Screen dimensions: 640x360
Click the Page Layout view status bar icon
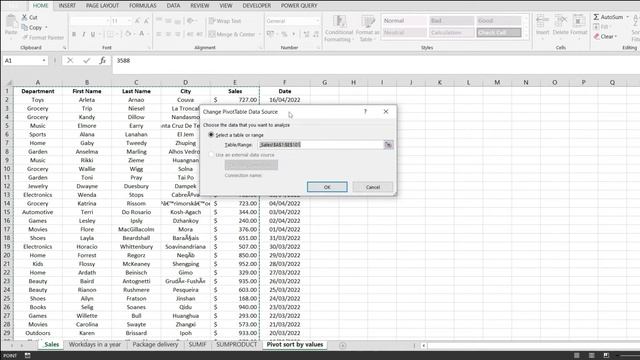(591, 356)
